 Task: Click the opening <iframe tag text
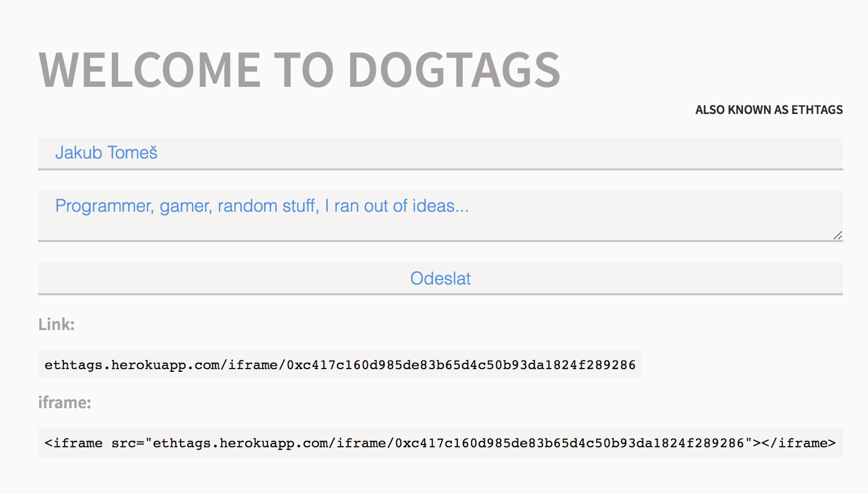73,443
